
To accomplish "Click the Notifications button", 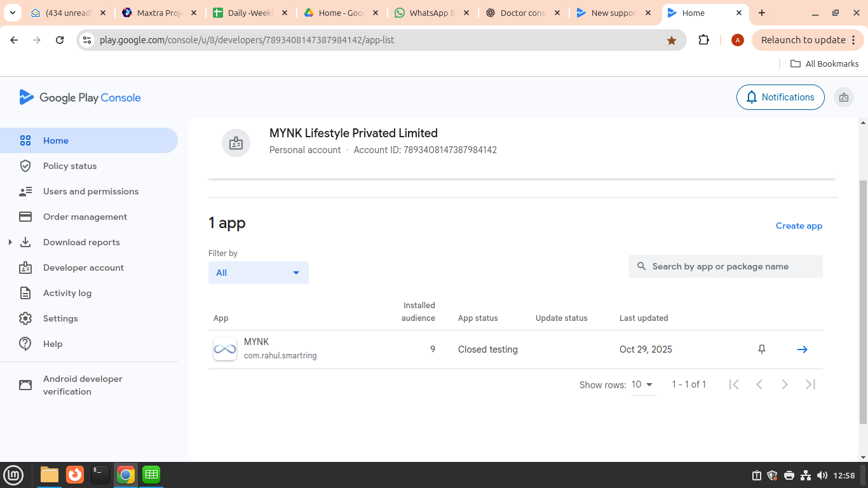I will pyautogui.click(x=780, y=97).
